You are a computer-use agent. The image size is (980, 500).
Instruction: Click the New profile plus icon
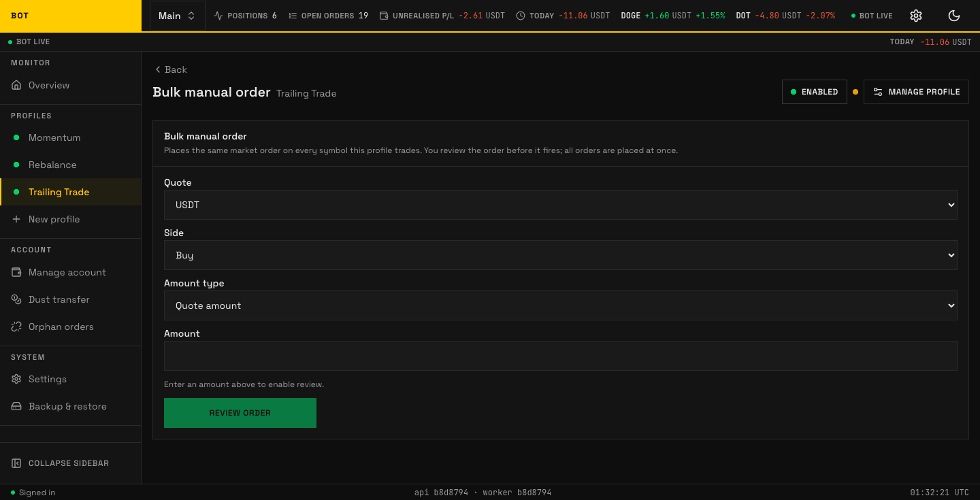[x=16, y=219]
